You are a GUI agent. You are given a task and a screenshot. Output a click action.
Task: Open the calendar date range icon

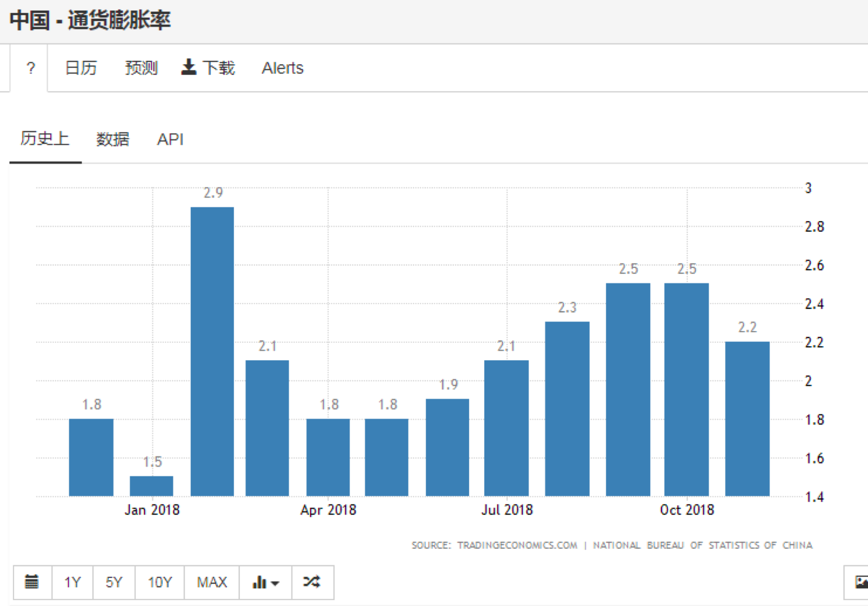(32, 582)
